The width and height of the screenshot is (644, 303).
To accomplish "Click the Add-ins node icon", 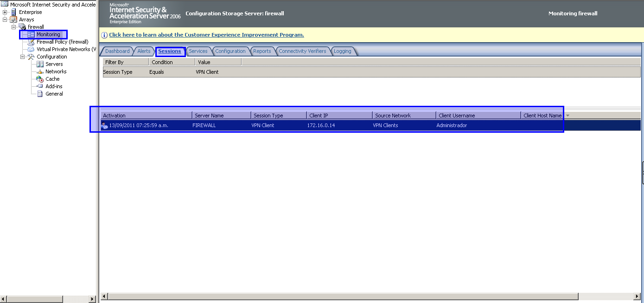I will (x=40, y=86).
